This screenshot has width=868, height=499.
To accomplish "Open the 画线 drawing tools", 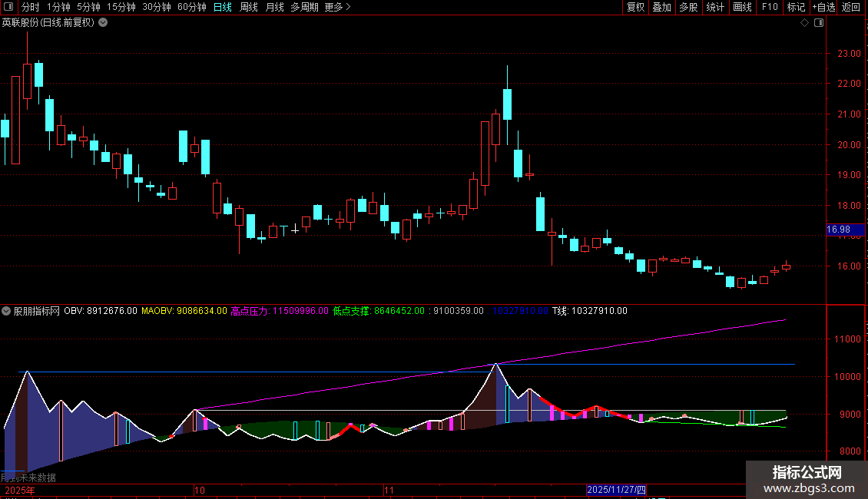I will tap(742, 7).
